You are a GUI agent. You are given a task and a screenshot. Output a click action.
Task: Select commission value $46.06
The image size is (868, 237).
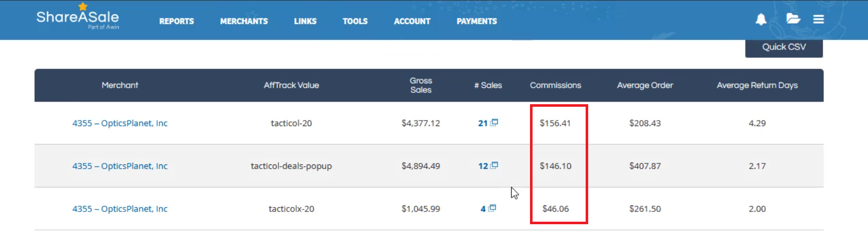point(556,209)
